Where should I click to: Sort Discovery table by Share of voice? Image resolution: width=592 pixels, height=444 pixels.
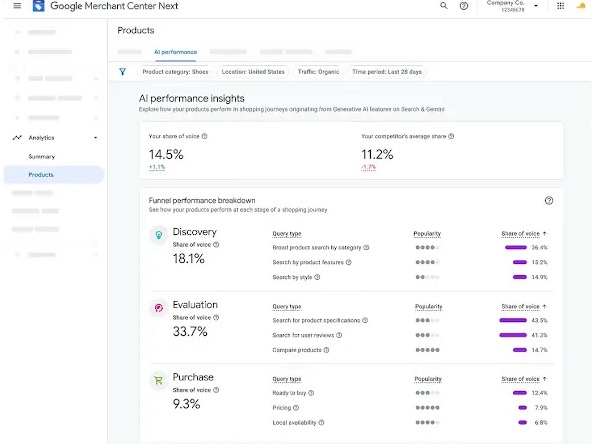(x=524, y=233)
